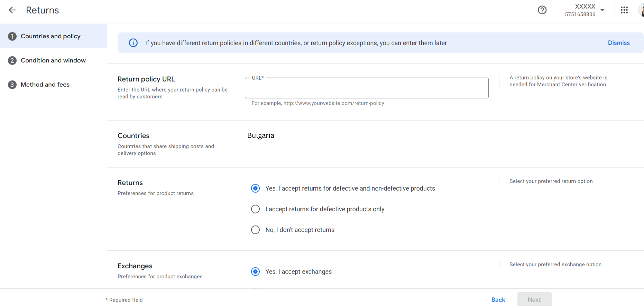Go back using the arrow beside Returns
The width and height of the screenshot is (644, 306).
click(x=12, y=10)
